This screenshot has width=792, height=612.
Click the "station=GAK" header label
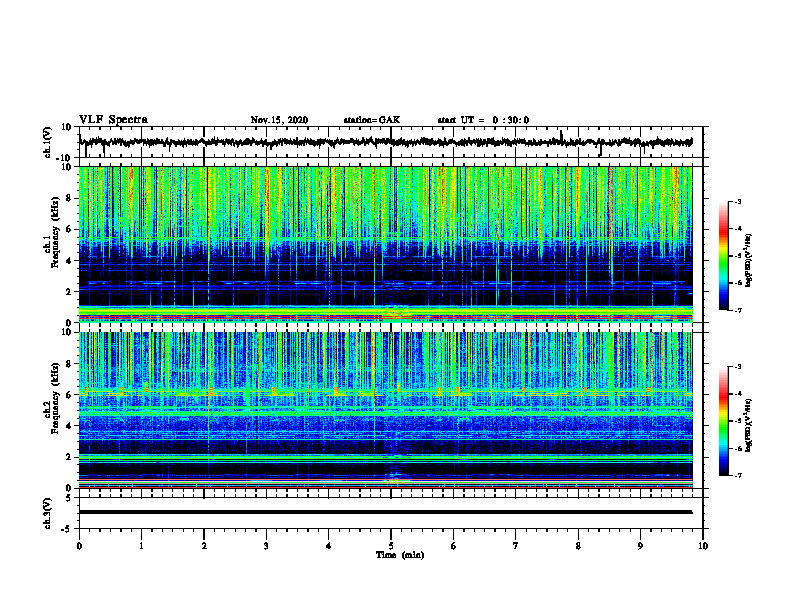coord(372,120)
